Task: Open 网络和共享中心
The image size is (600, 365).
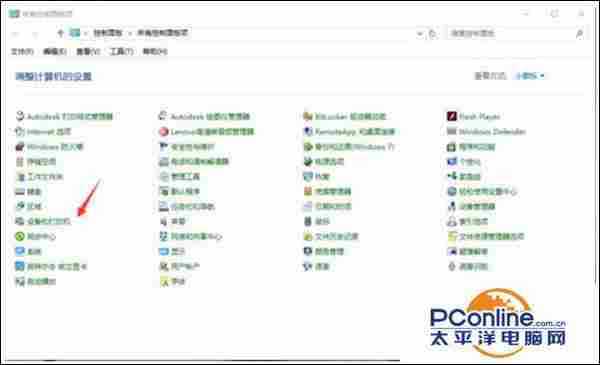Action: pos(190,237)
